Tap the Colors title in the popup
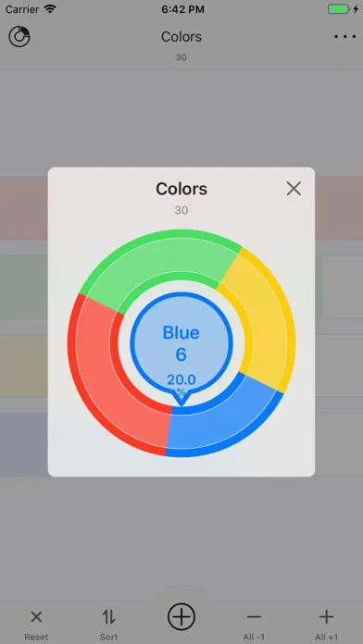Viewport: 363px width, 644px height. coord(181,189)
